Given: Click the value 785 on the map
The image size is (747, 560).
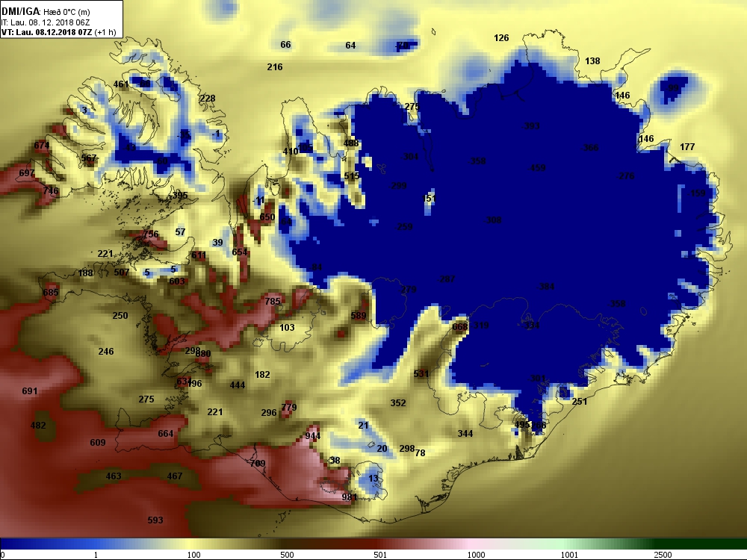Looking at the screenshot, I should (x=273, y=302).
